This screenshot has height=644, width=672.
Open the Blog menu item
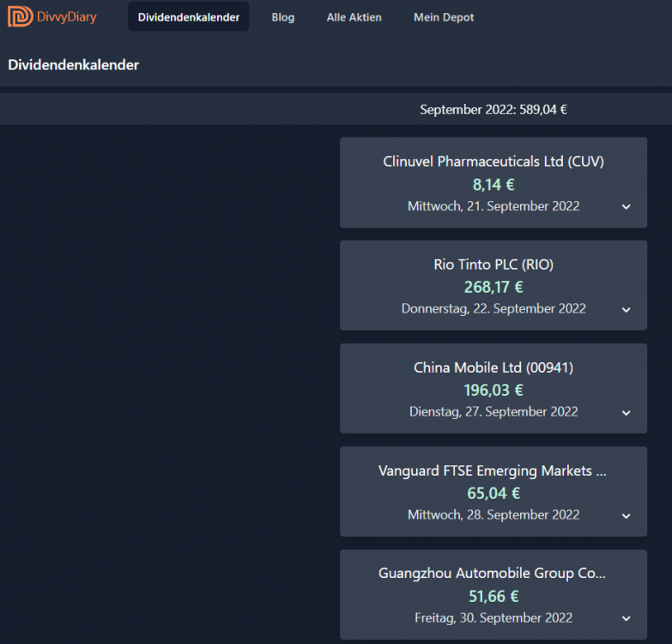[x=283, y=17]
